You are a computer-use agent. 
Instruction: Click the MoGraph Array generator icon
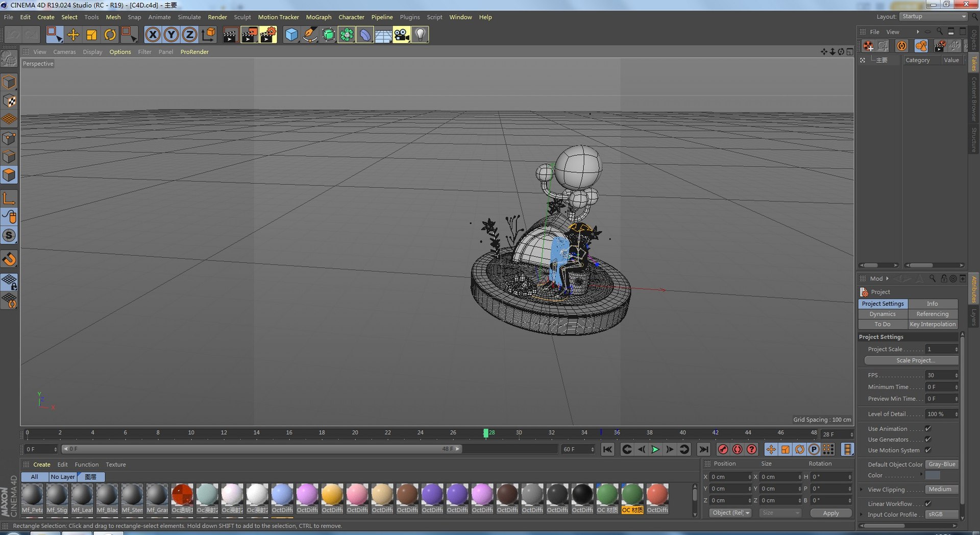[347, 35]
